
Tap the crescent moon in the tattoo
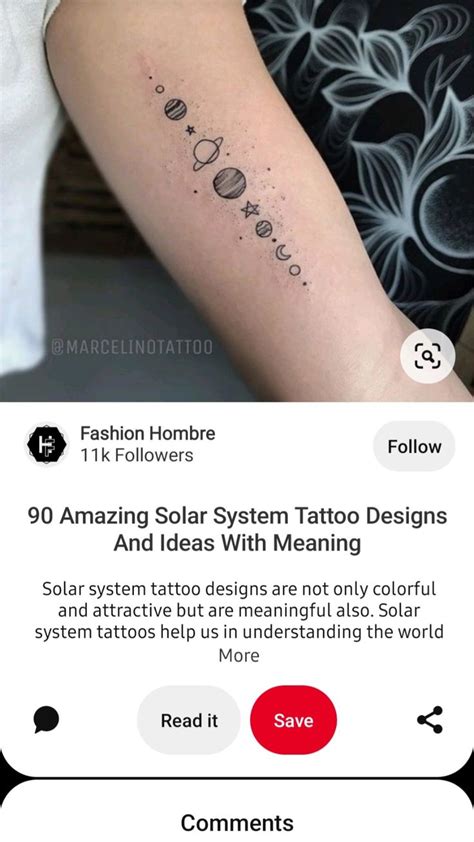coord(283,251)
